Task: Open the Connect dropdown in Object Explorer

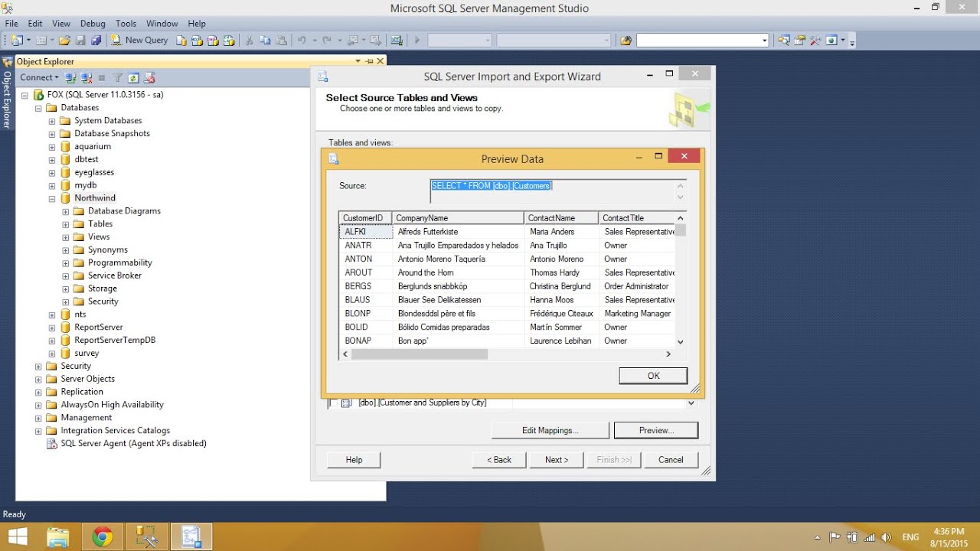Action: coord(38,77)
